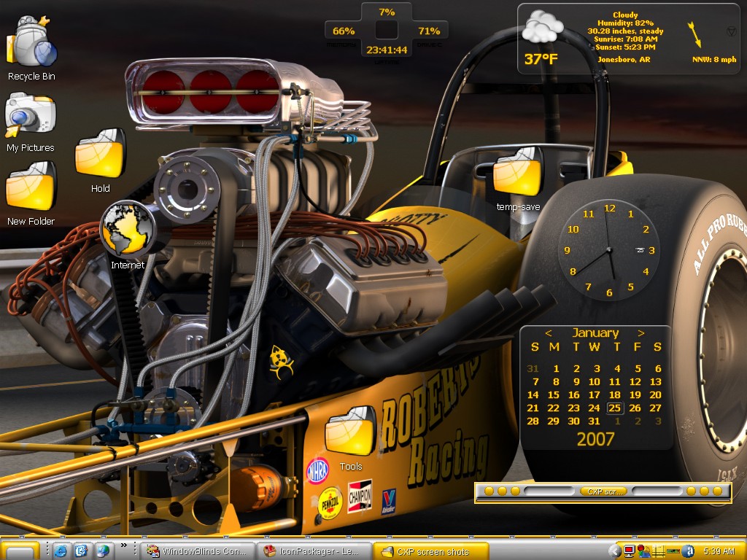Click the Start button on taskbar
This screenshot has height=560, width=747.
(20, 551)
